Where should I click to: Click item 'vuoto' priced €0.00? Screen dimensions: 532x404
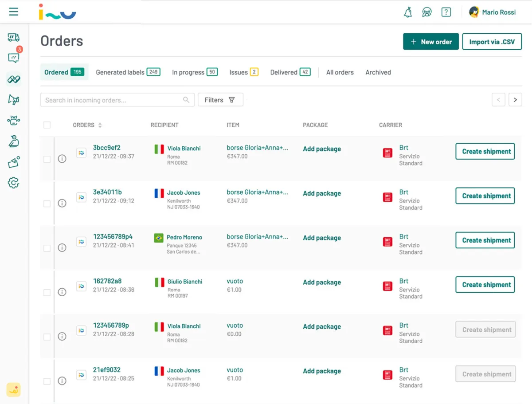click(235, 326)
